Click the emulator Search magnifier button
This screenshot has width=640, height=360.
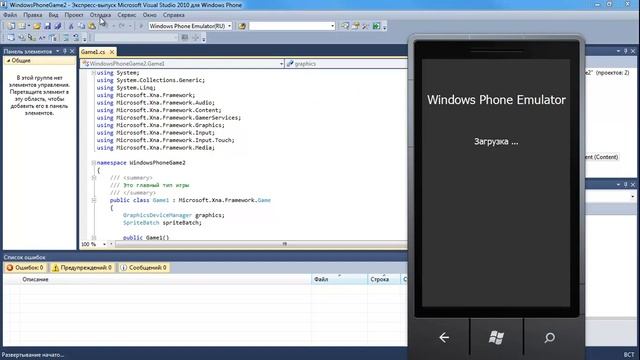549,338
